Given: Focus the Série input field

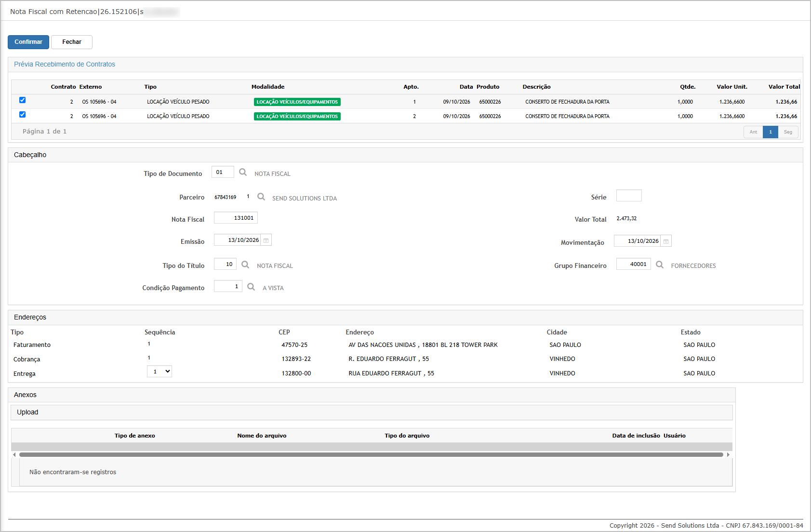Looking at the screenshot, I should [629, 196].
